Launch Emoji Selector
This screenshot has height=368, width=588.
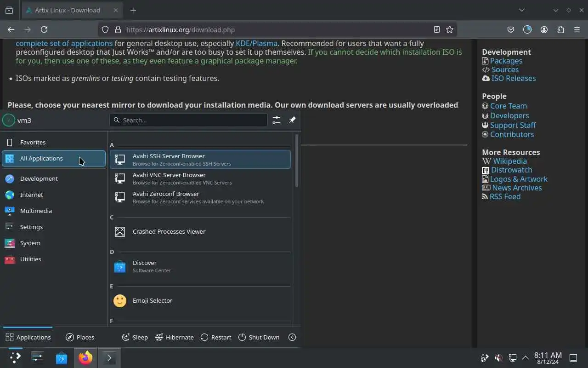[200, 300]
